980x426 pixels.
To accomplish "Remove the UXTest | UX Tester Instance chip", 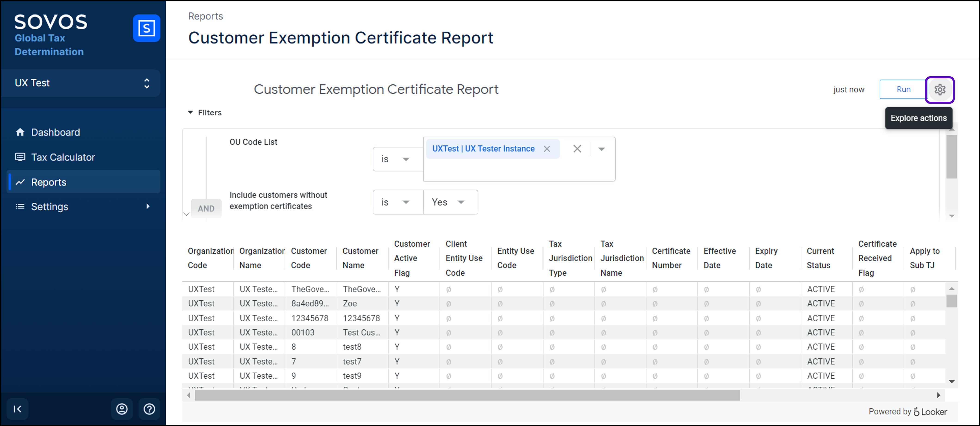I will (547, 149).
